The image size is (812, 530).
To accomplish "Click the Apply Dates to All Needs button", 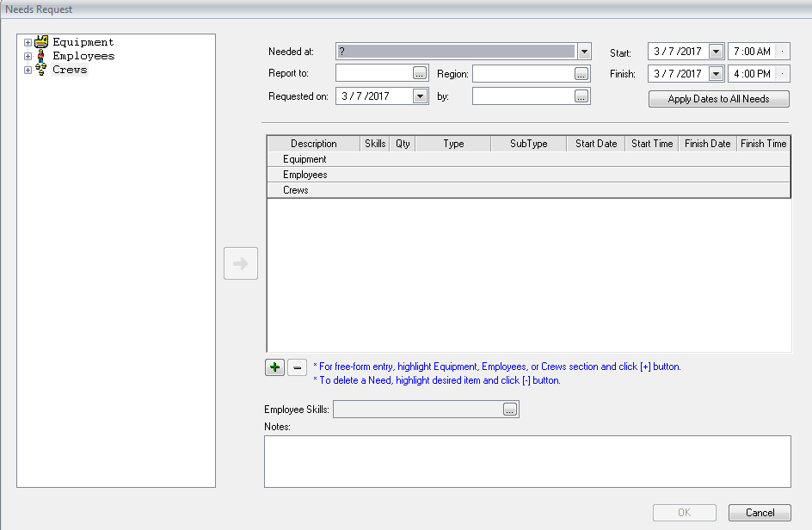I will point(718,99).
